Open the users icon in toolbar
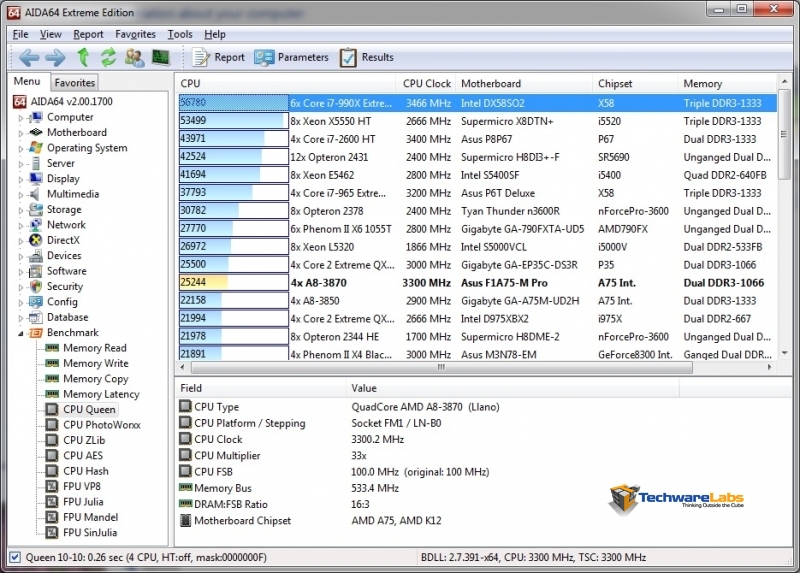Image resolution: width=800 pixels, height=573 pixels. tap(134, 58)
